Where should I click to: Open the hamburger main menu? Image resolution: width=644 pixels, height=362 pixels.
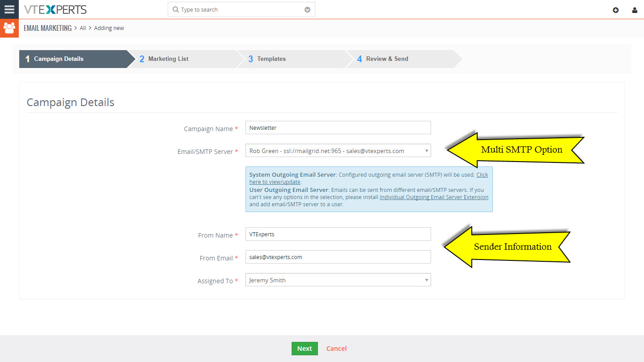coord(9,9)
